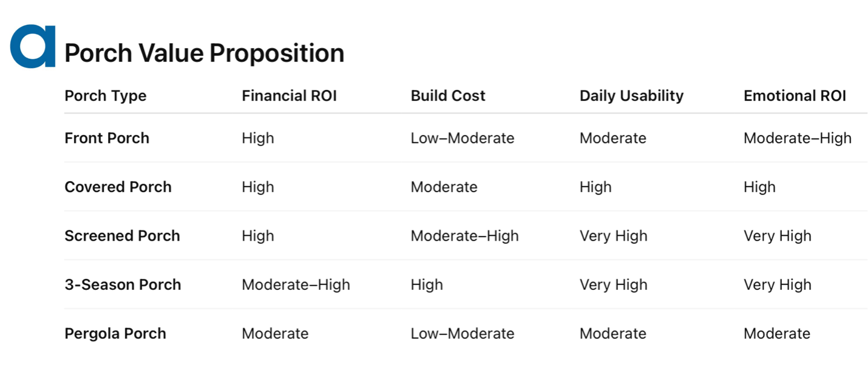
Task: Click the Build Cost column header
Action: pos(448,96)
